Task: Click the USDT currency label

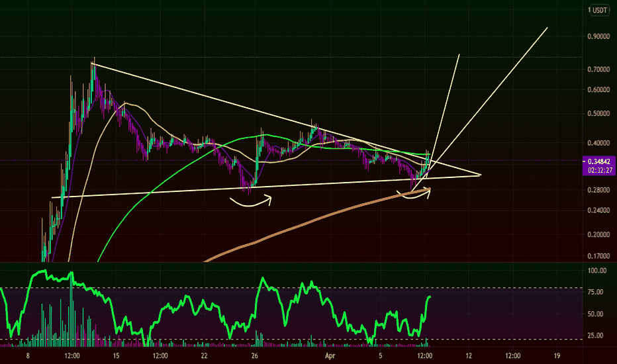Action: click(600, 10)
